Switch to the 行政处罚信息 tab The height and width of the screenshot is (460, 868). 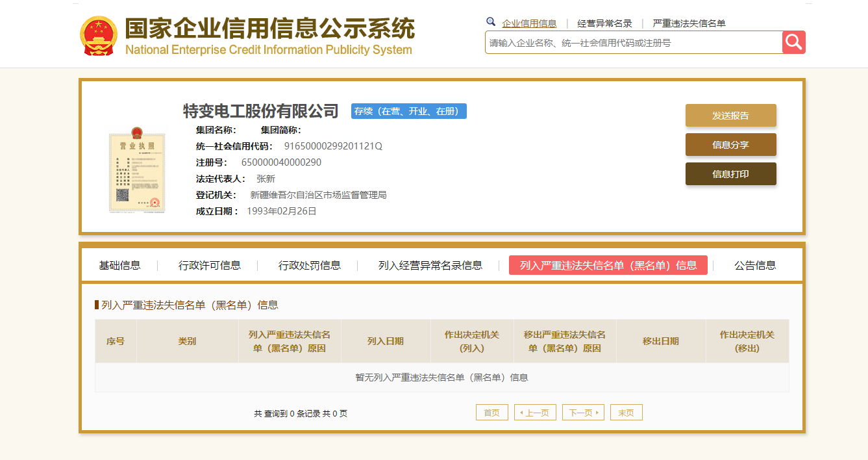(310, 265)
